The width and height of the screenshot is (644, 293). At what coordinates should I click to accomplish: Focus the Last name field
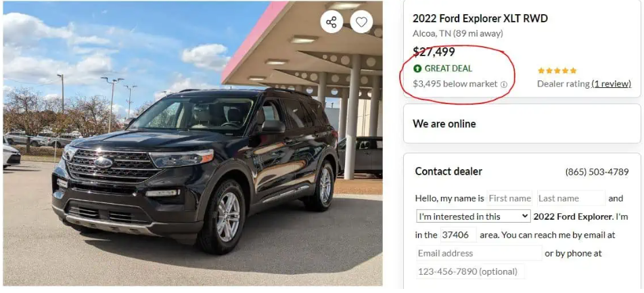click(x=570, y=198)
